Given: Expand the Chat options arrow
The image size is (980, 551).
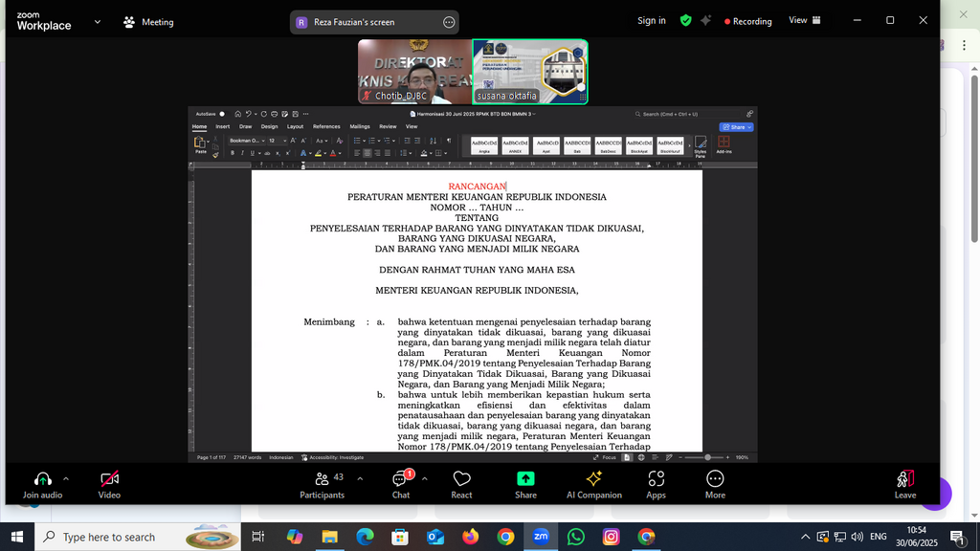Looking at the screenshot, I should tap(424, 479).
